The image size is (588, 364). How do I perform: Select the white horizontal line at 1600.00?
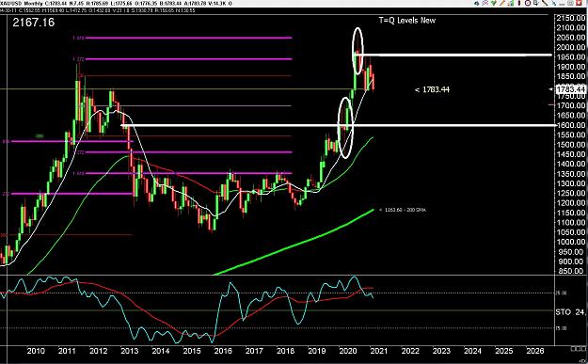338,125
